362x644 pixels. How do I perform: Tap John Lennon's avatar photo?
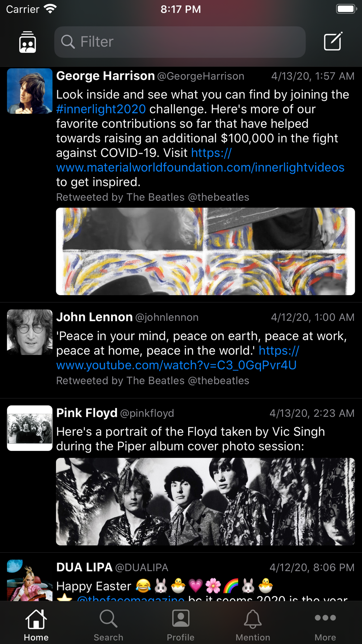30,332
